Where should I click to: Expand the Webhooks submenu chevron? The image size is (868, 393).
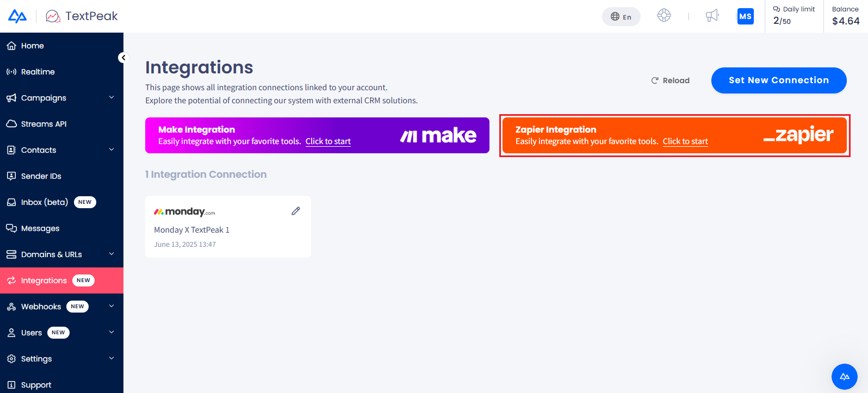pos(111,306)
